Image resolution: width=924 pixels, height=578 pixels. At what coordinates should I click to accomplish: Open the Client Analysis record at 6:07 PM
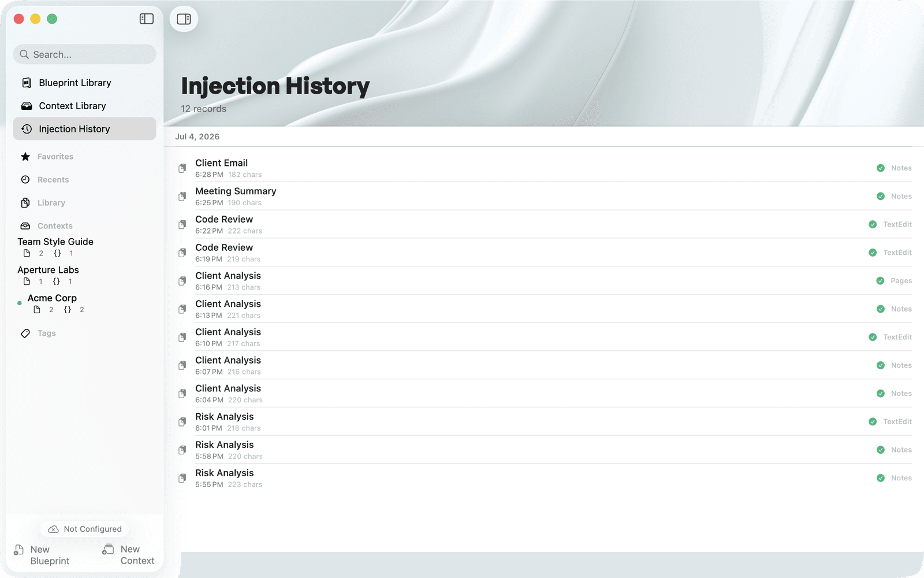point(544,365)
